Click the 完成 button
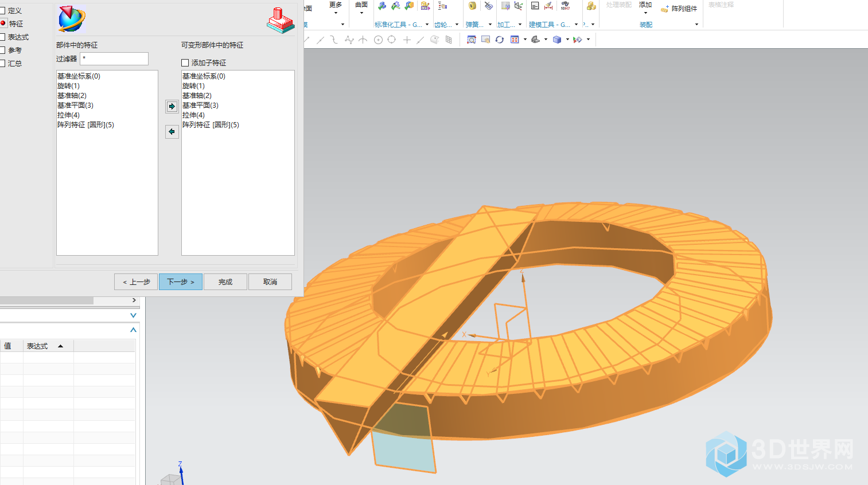The image size is (868, 485). [225, 281]
